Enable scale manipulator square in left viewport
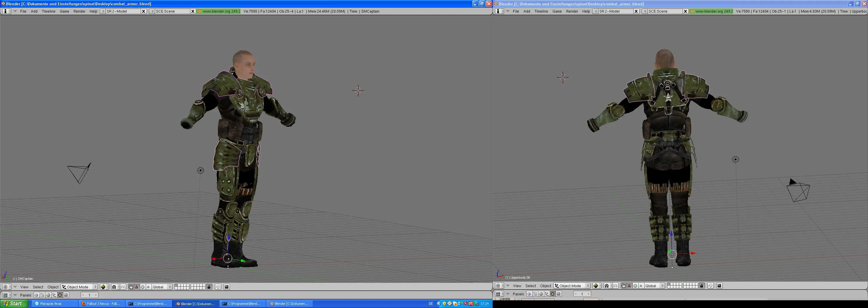This screenshot has width=868, height=308. coord(148,287)
